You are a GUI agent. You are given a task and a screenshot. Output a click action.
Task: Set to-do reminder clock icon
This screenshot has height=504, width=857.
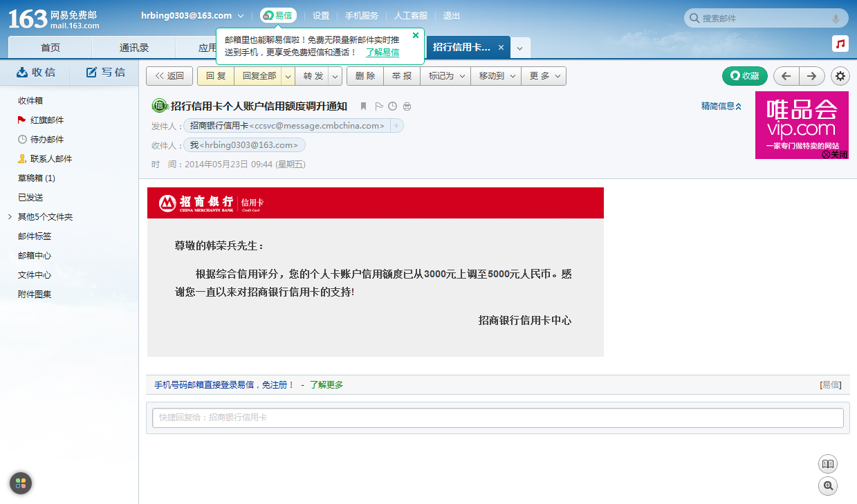coord(392,106)
